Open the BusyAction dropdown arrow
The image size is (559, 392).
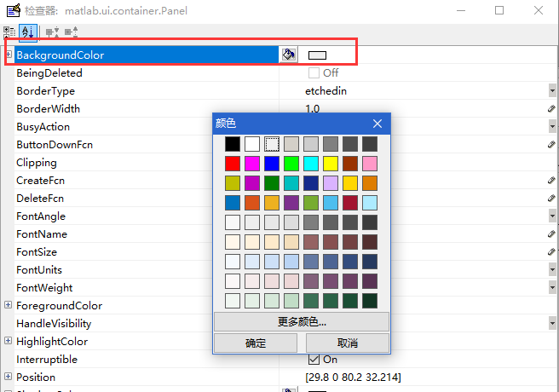coord(552,126)
